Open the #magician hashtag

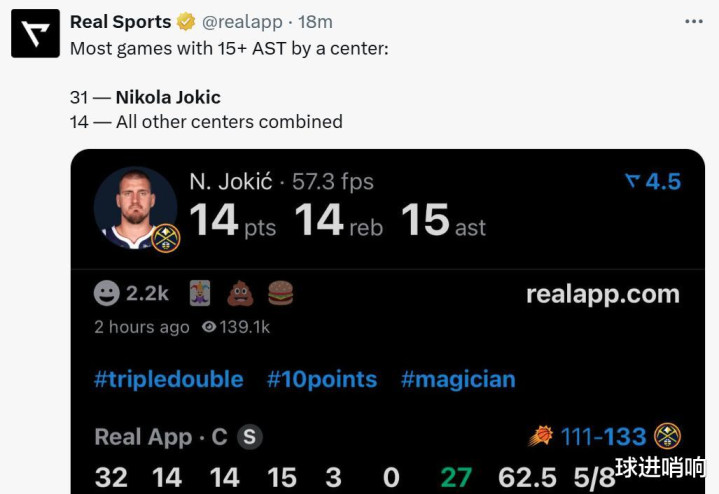click(x=458, y=380)
